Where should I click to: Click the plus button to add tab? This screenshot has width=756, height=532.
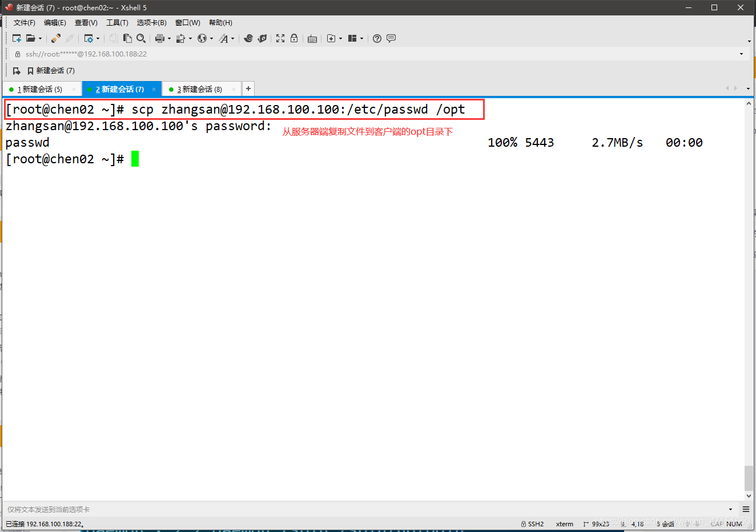point(248,88)
